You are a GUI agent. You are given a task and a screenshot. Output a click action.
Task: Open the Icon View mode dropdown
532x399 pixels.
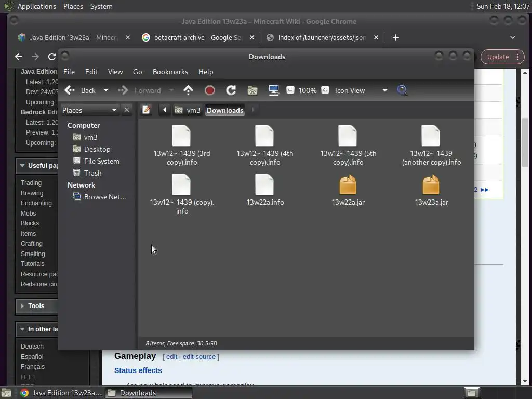coord(361,90)
